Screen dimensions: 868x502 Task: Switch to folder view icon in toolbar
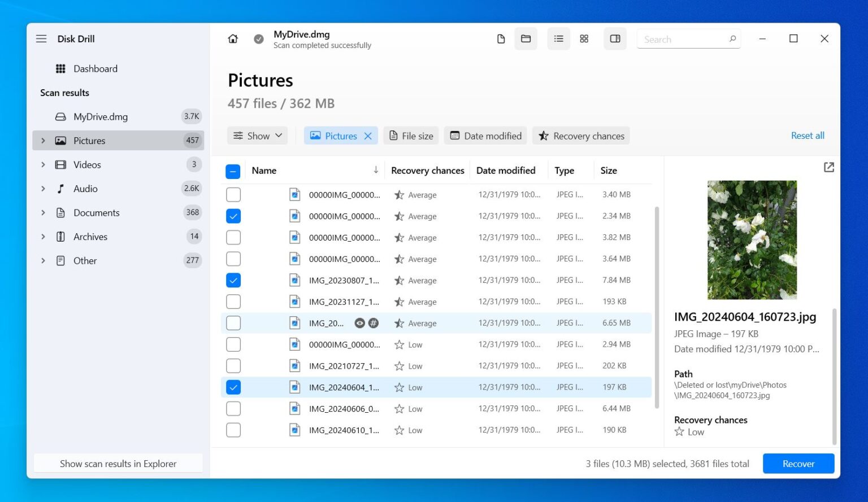[526, 39]
